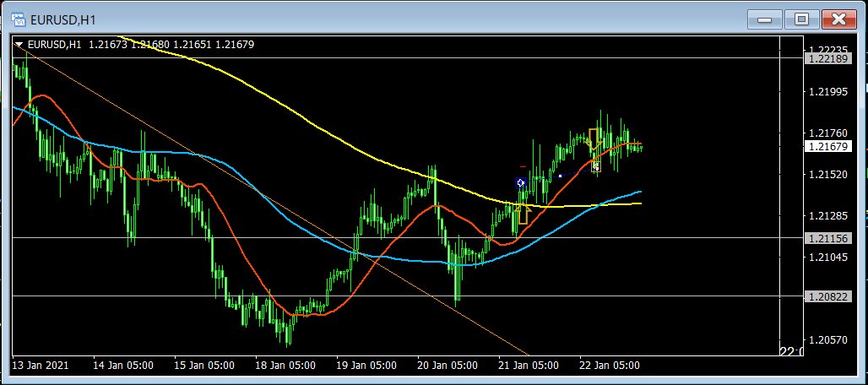The height and width of the screenshot is (385, 868).
Task: Select the orange trade exit square marker
Action: pos(595,166)
